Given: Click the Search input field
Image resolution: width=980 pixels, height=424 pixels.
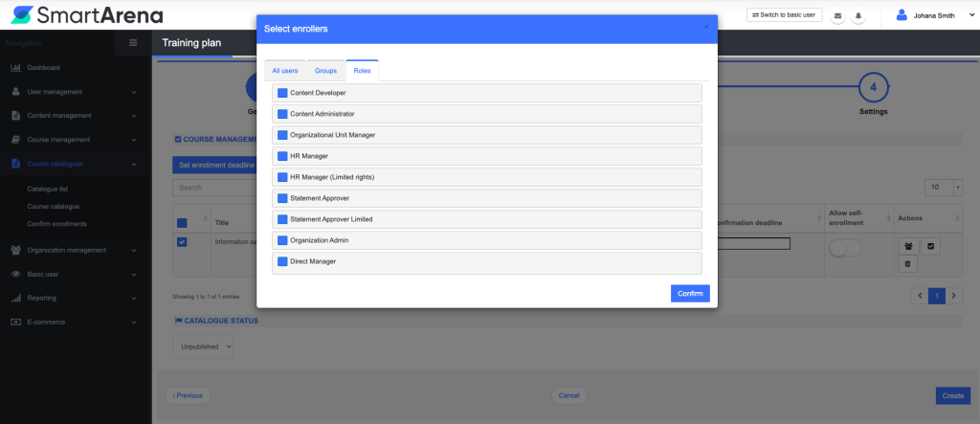Looking at the screenshot, I should click(214, 188).
